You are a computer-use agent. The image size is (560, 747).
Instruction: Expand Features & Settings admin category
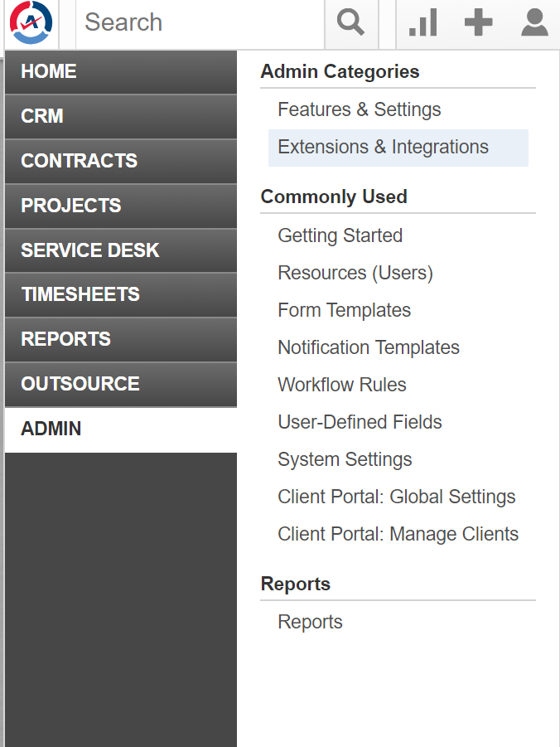(x=360, y=109)
